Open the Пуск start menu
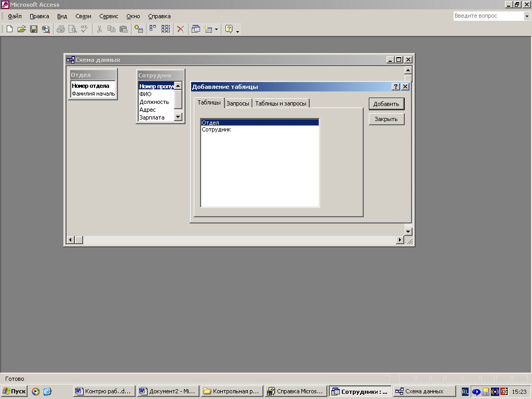 (x=14, y=391)
